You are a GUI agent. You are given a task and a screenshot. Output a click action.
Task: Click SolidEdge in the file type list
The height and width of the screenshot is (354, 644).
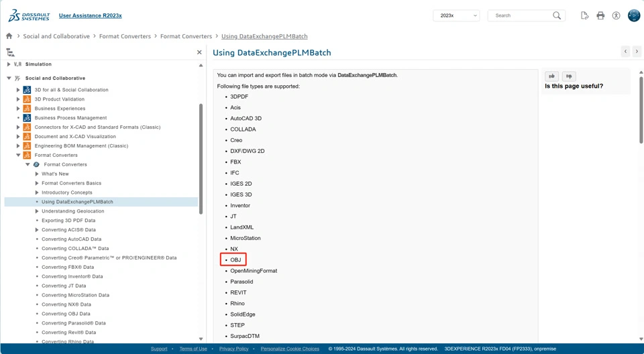(x=243, y=314)
